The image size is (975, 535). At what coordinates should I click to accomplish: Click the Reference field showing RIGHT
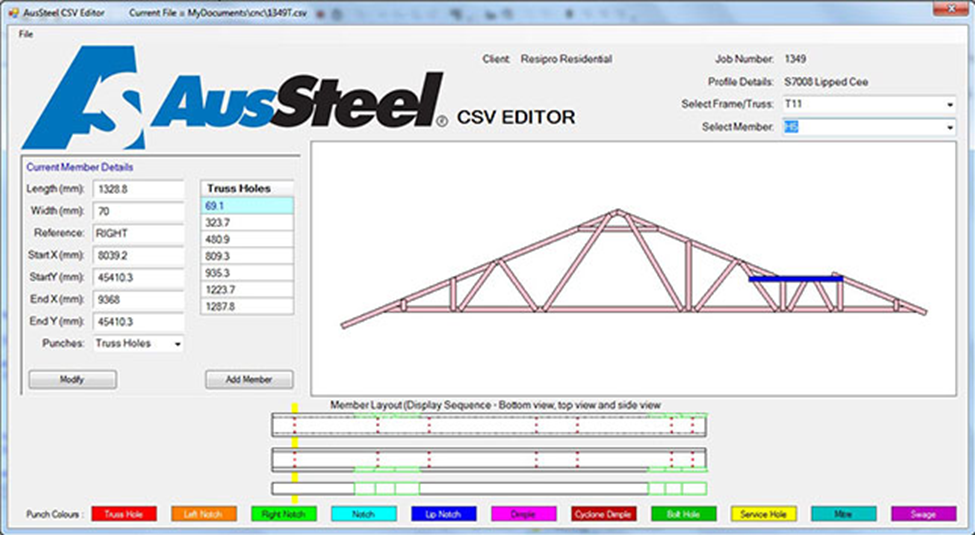pyautogui.click(x=138, y=233)
